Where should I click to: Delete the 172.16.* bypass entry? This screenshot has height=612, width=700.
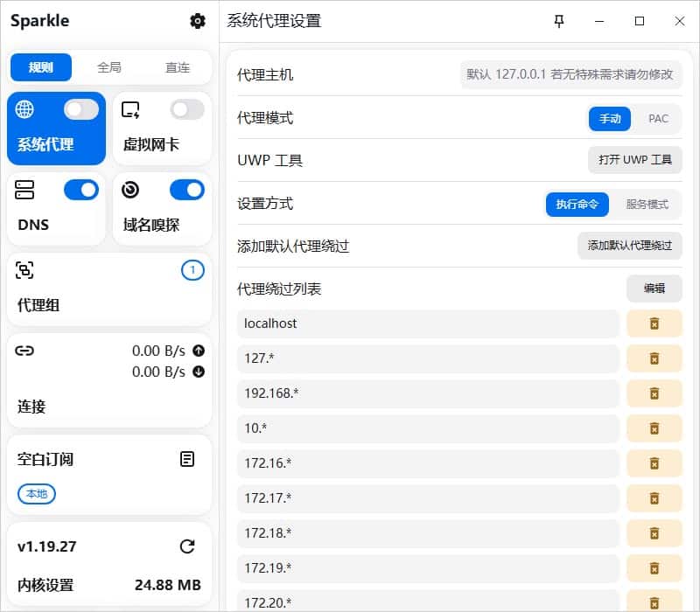click(654, 463)
